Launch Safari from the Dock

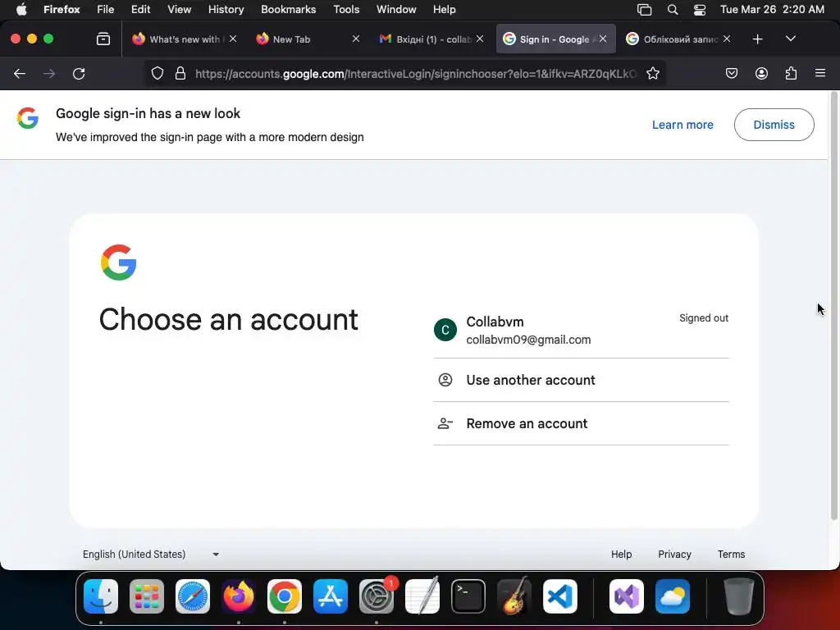193,596
